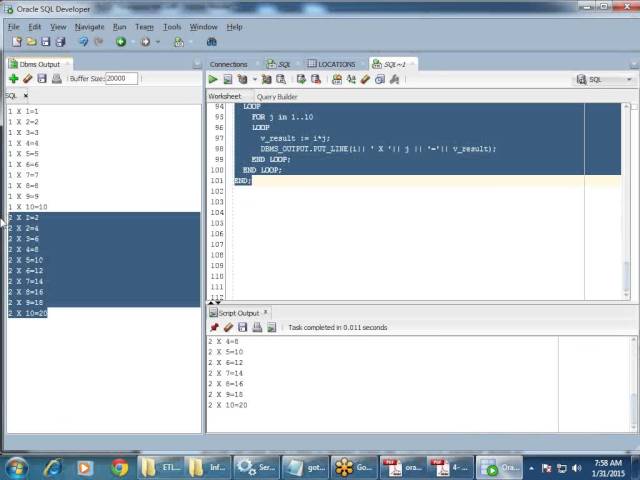Open Chrome from the taskbar

(x=120, y=468)
